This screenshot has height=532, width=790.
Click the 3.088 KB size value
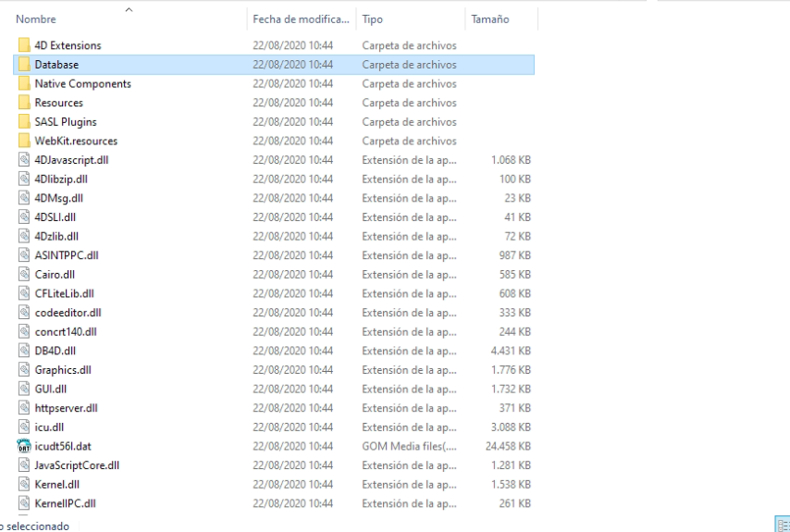pos(511,427)
